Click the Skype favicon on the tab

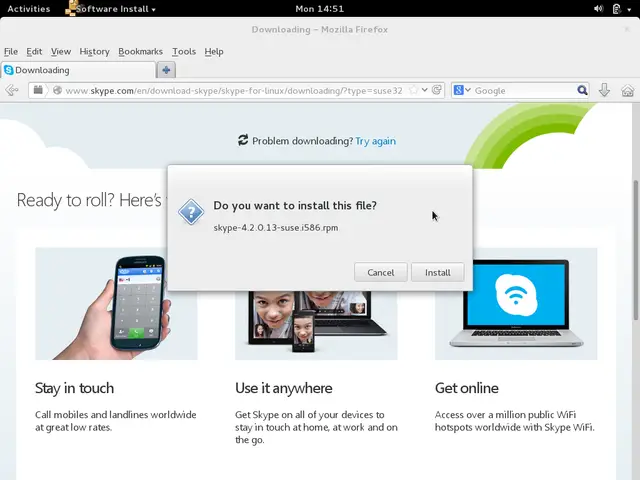coord(9,70)
